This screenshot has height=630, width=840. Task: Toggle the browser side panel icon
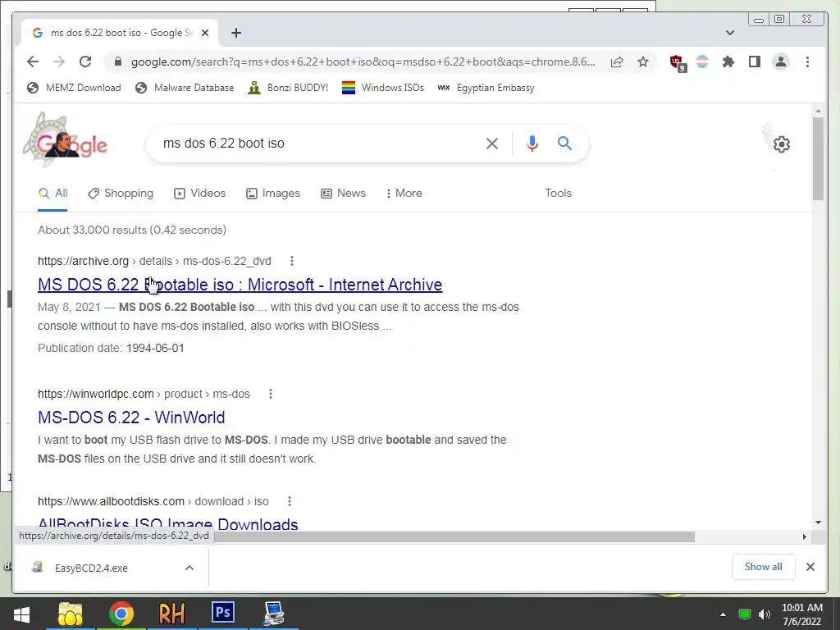click(755, 62)
